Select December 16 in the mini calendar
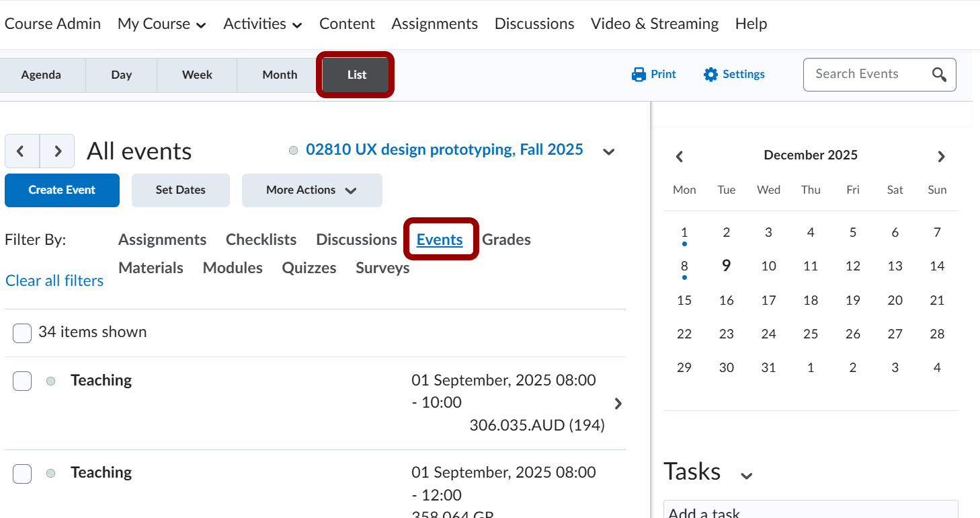This screenshot has width=980, height=518. [x=726, y=300]
